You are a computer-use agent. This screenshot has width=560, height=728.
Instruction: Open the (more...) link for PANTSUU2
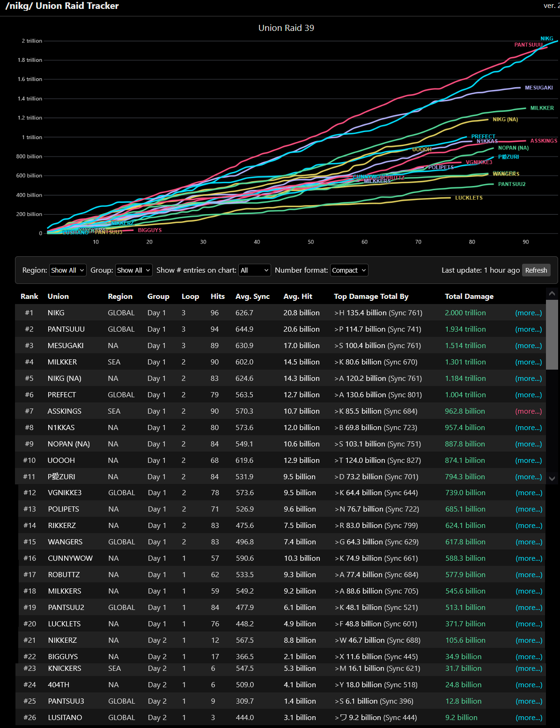point(529,608)
